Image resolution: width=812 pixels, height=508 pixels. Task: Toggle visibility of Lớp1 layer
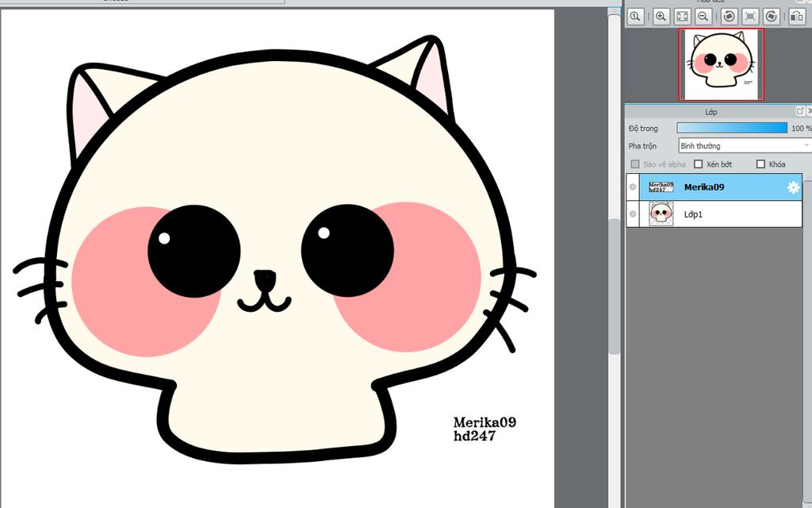[633, 214]
